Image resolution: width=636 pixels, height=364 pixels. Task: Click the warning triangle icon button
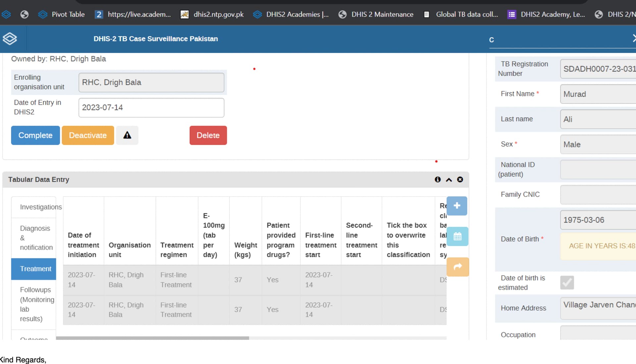click(127, 135)
